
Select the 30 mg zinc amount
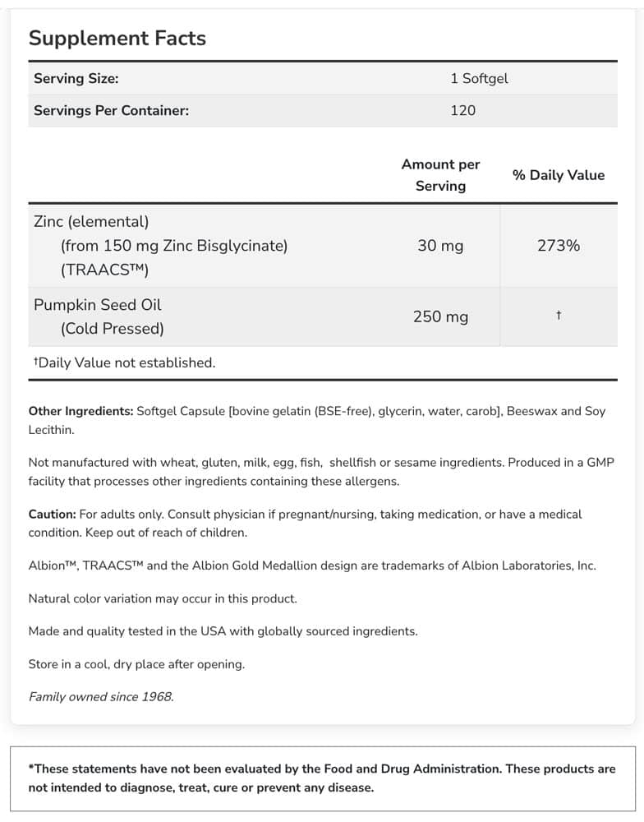point(440,245)
